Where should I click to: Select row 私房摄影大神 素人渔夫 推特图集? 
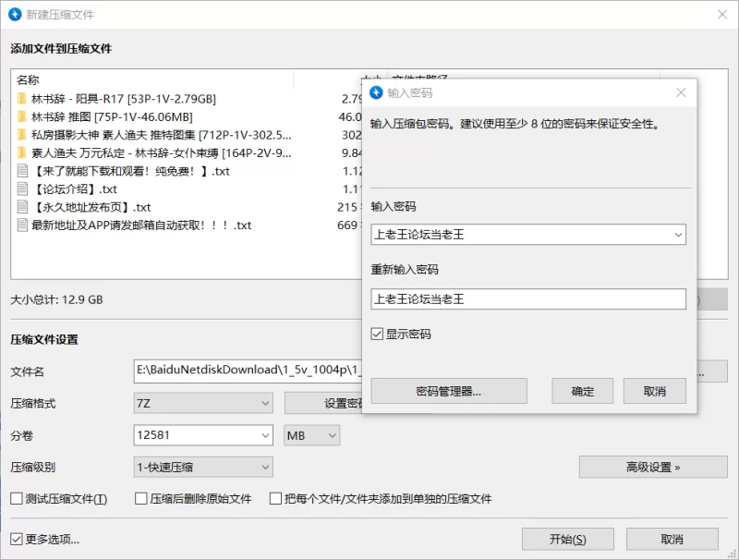coord(161,135)
